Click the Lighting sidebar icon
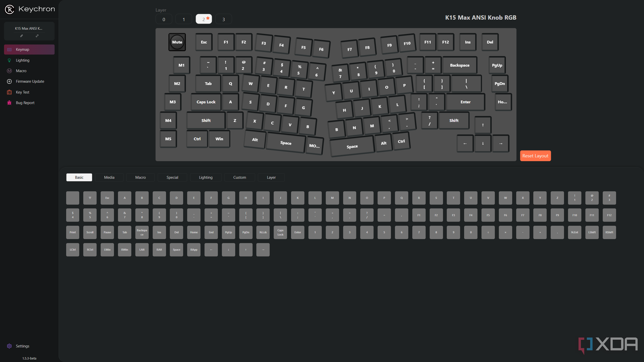Image resolution: width=644 pixels, height=362 pixels. pyautogui.click(x=9, y=60)
